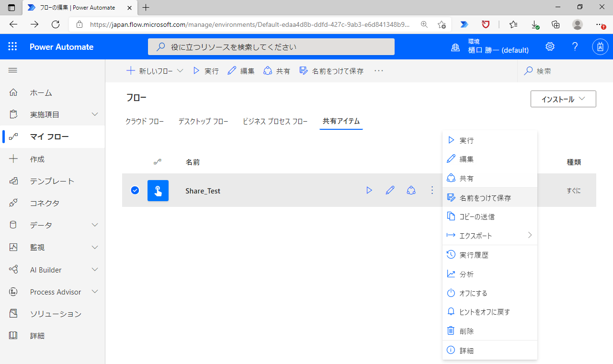
Task: Expand the 監視 navigation section
Action: pyautogui.click(x=95, y=247)
